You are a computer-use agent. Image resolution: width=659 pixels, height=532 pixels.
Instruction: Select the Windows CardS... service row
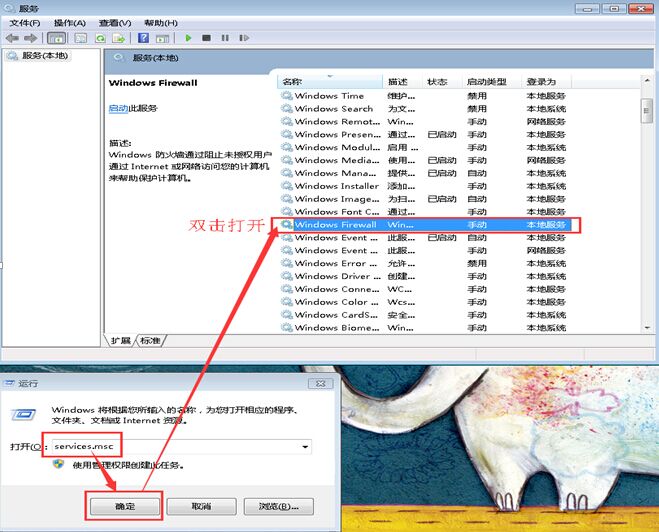pyautogui.click(x=424, y=315)
